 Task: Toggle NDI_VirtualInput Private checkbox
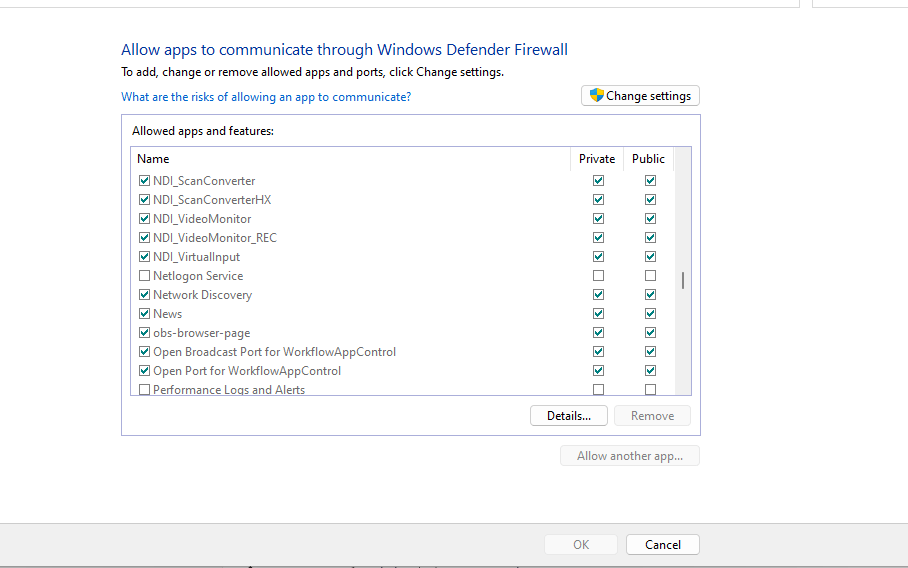point(598,256)
